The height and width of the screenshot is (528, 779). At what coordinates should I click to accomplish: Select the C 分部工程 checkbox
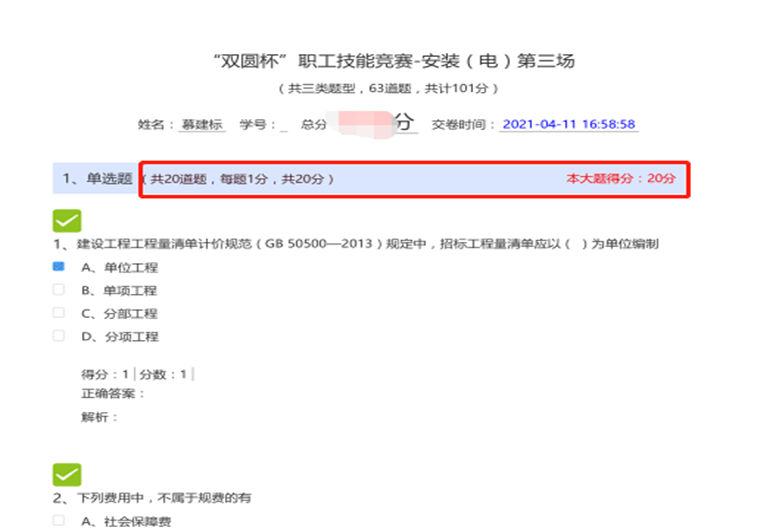tap(58, 313)
